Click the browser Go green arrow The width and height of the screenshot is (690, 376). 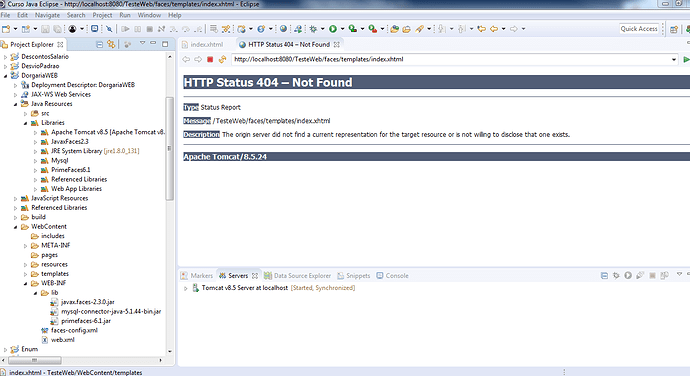(x=686, y=59)
